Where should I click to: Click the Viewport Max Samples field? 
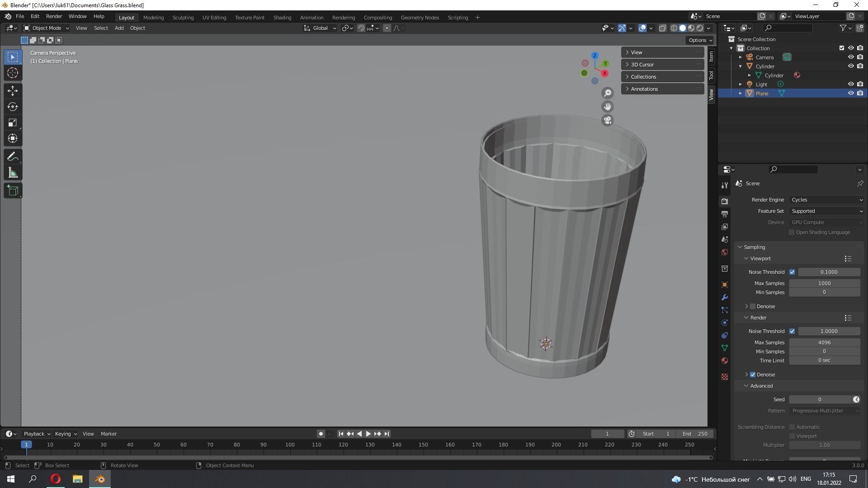tap(824, 283)
